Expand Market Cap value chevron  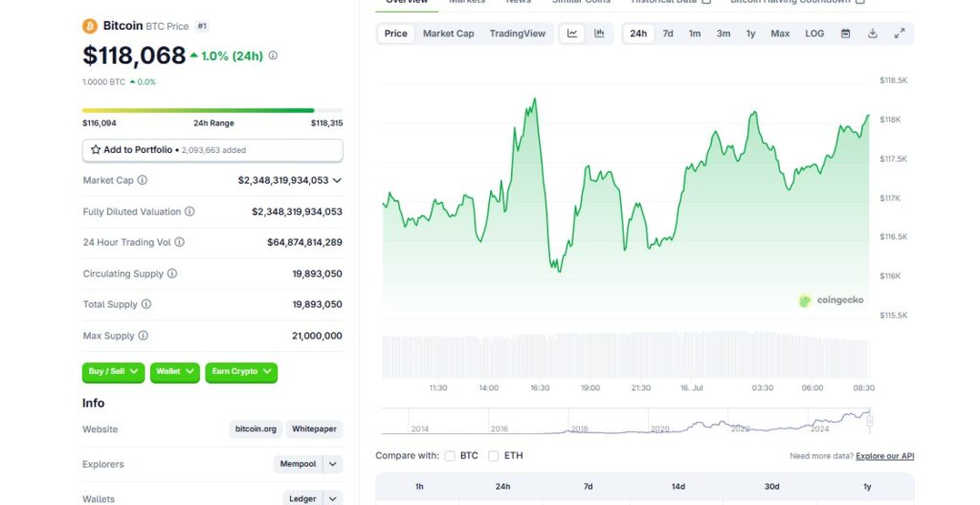click(337, 181)
